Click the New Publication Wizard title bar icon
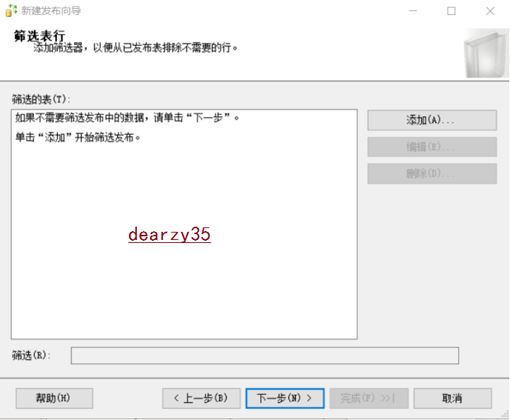 10,11
